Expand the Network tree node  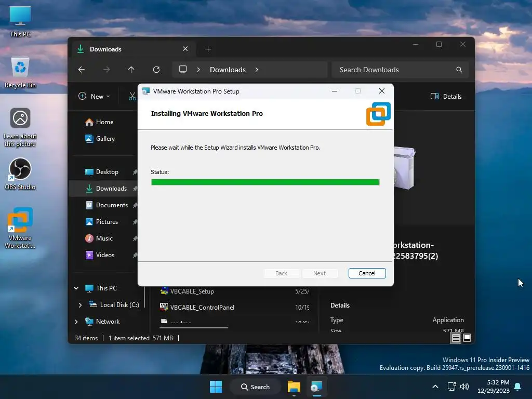76,322
